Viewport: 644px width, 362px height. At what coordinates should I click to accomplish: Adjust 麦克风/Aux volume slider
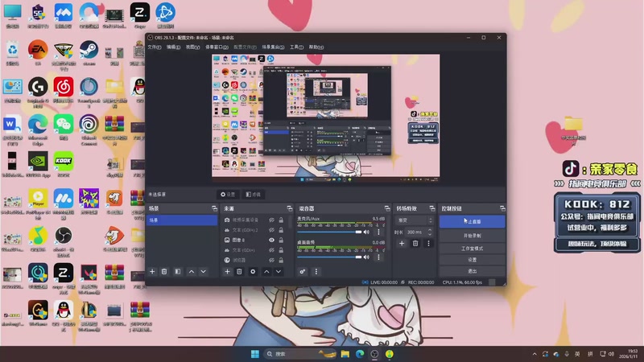[329, 232]
